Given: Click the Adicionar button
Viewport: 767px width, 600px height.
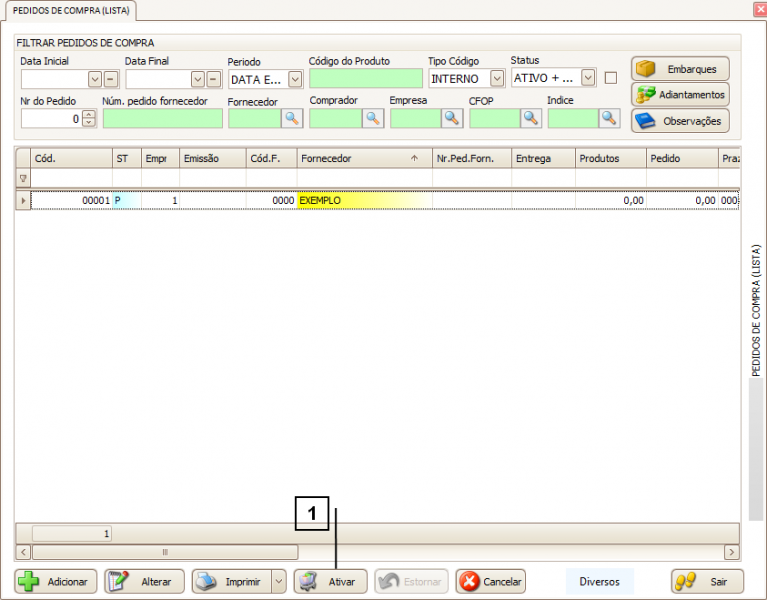Looking at the screenshot, I should (x=56, y=582).
